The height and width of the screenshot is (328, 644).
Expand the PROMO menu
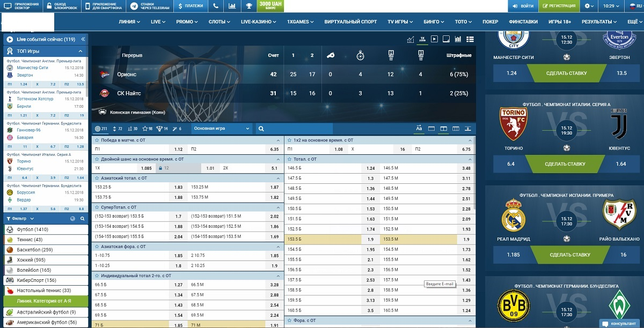(187, 22)
